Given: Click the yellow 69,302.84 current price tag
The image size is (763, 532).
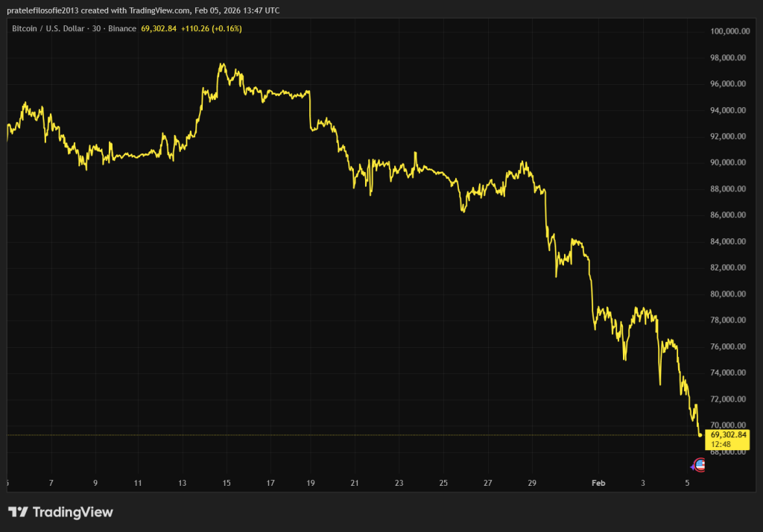Looking at the screenshot, I should (728, 434).
